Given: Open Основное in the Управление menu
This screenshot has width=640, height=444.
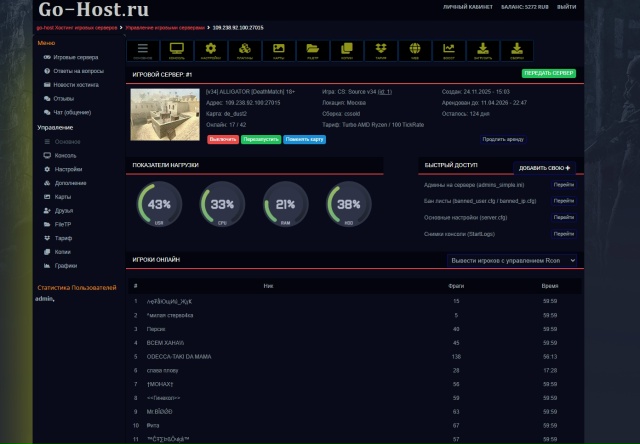Looking at the screenshot, I should pos(68,142).
